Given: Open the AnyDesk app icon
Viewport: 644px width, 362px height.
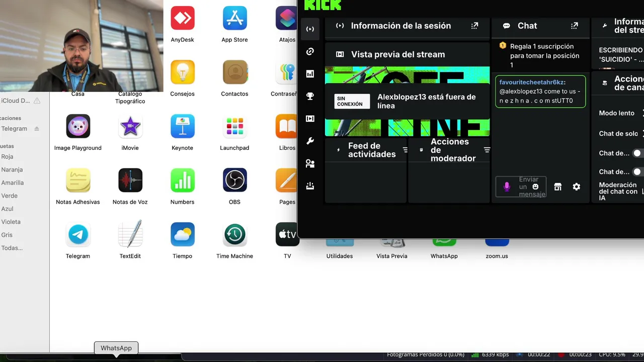Looking at the screenshot, I should coord(182,18).
